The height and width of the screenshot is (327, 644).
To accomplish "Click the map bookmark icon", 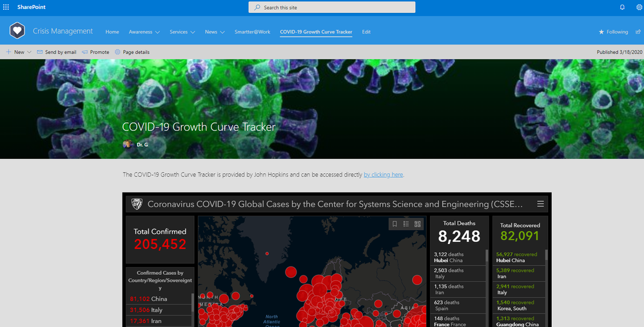I will point(395,223).
